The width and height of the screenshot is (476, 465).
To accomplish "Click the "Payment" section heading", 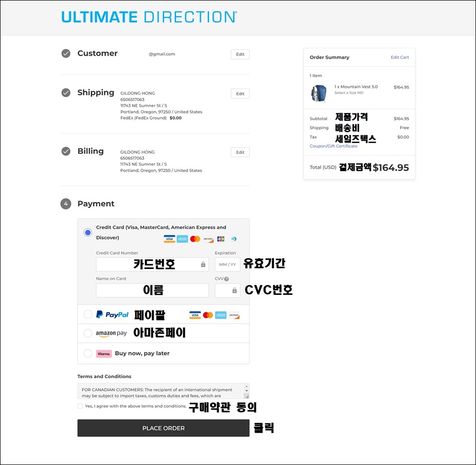I will [x=96, y=203].
